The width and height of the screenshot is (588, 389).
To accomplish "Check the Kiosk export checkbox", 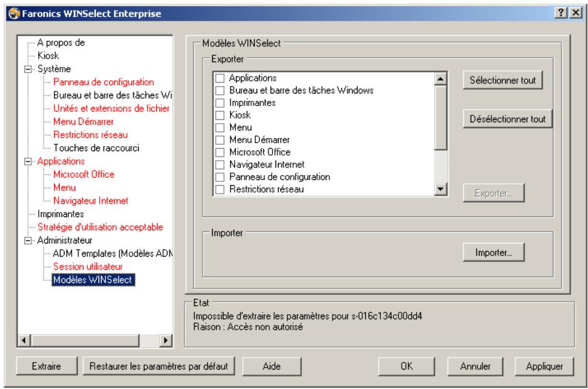I will (x=220, y=115).
